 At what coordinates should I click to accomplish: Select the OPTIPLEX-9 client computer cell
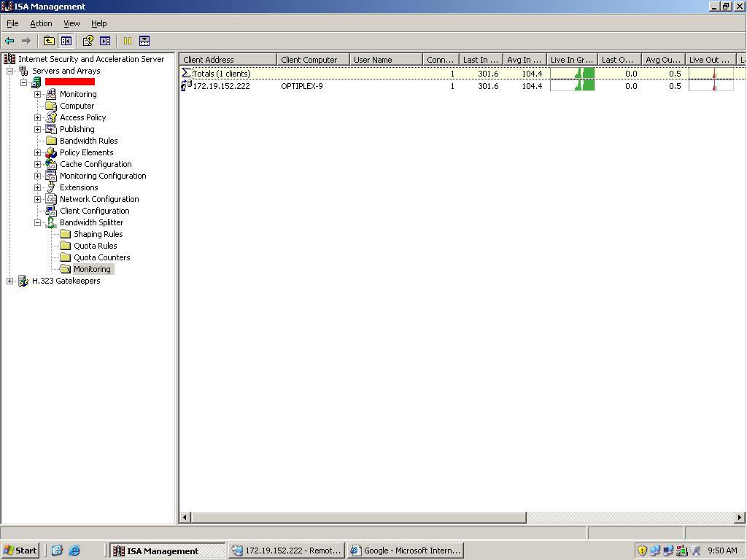coord(302,86)
